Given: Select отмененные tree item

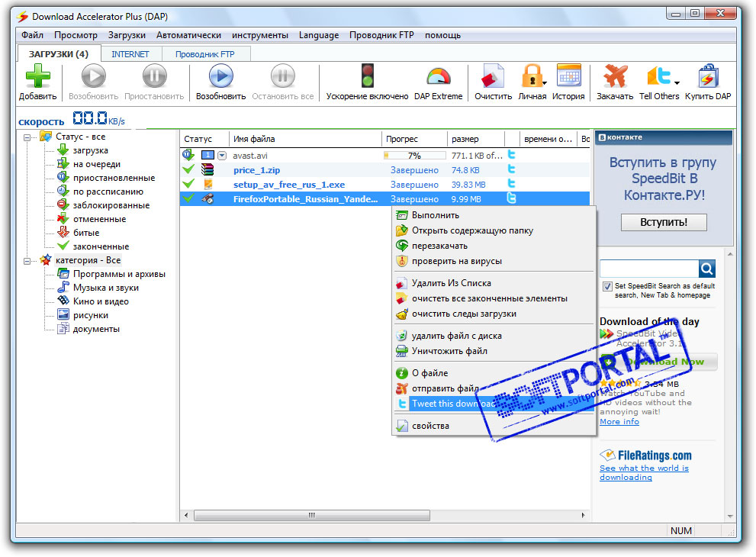Looking at the screenshot, I should tap(99, 219).
